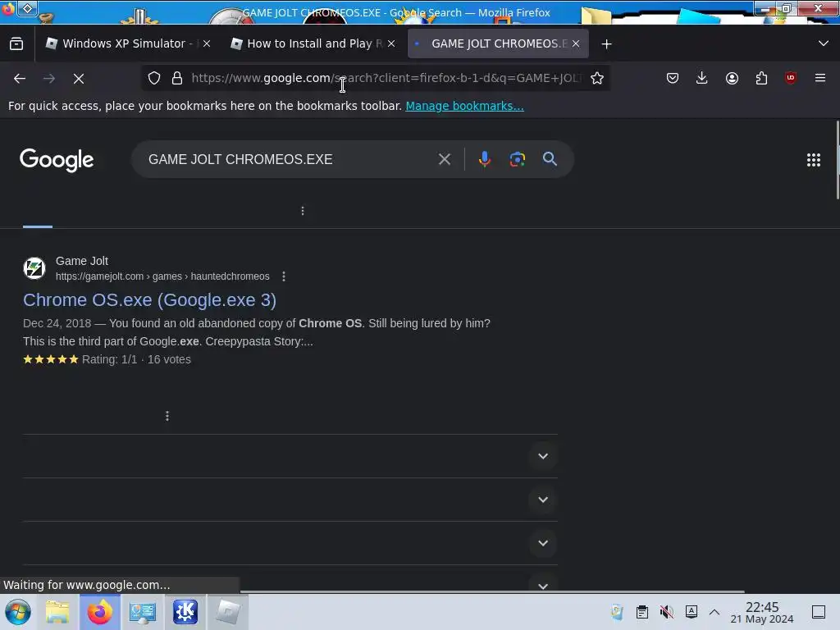Click the vertical page scrollbar

[838, 160]
